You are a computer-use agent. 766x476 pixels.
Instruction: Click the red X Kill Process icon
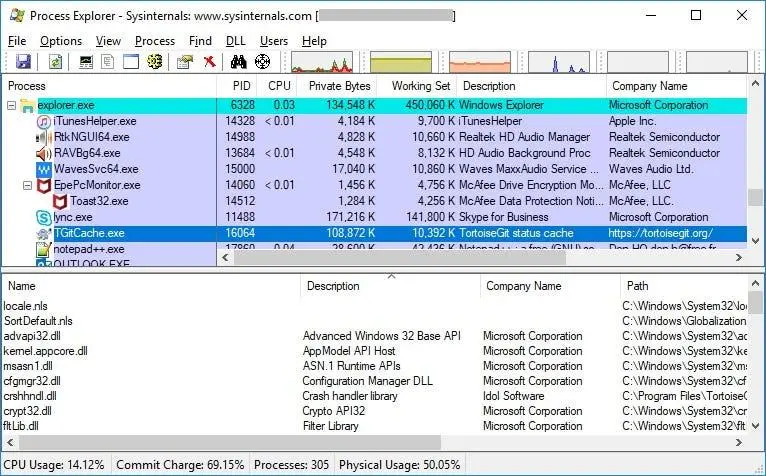tap(210, 62)
